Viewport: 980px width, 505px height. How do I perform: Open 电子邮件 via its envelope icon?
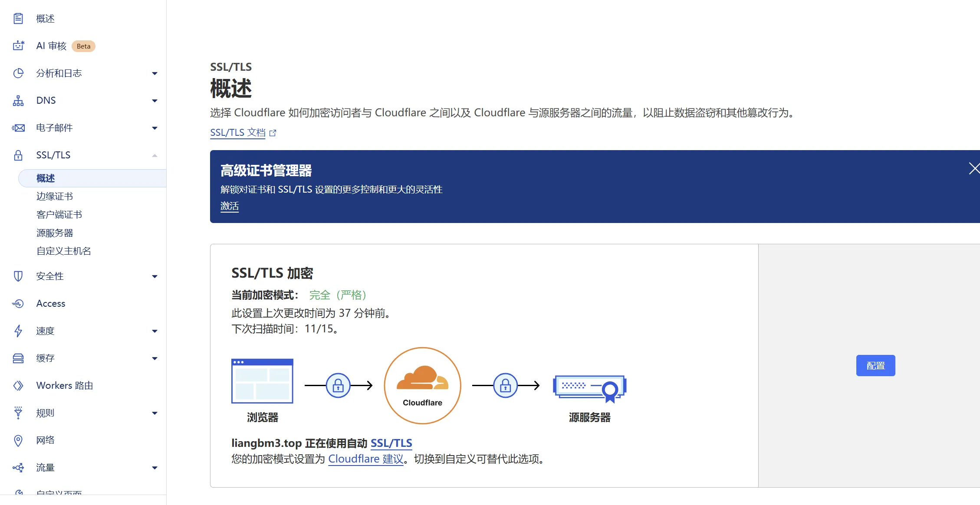pos(18,128)
